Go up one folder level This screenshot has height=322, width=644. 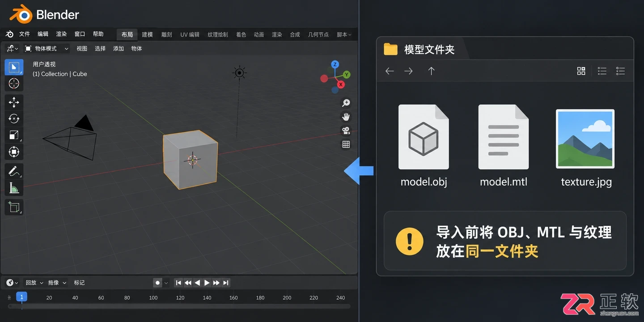coord(431,71)
